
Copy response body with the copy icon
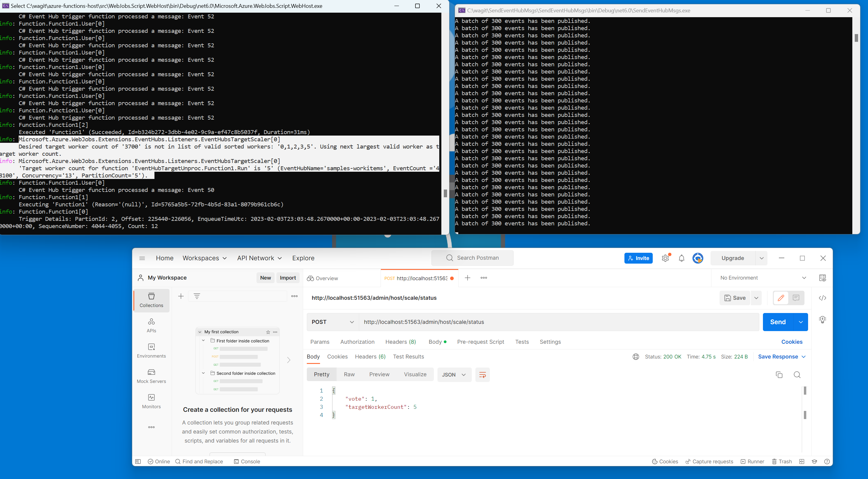779,374
